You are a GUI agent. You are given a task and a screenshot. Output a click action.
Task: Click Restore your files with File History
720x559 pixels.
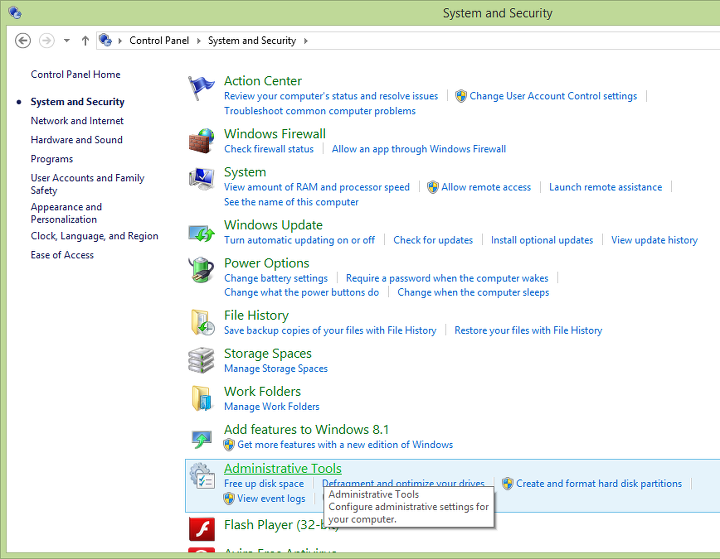pos(528,331)
